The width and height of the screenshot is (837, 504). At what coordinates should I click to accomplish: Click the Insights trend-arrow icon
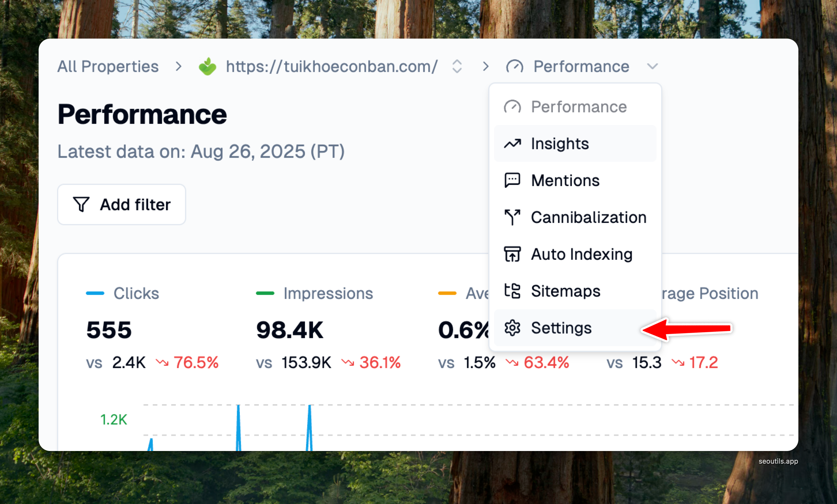512,144
